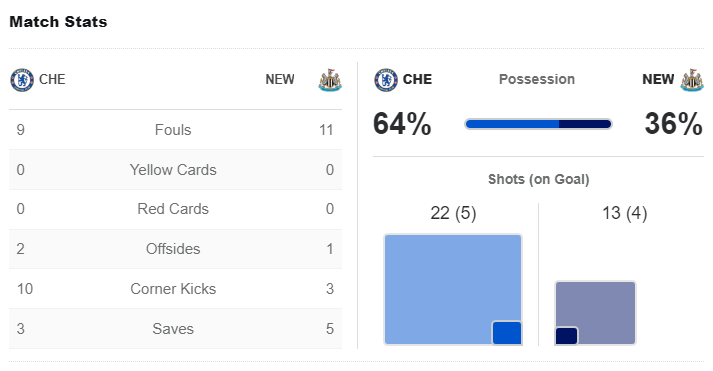Select the Fouls row

point(176,130)
